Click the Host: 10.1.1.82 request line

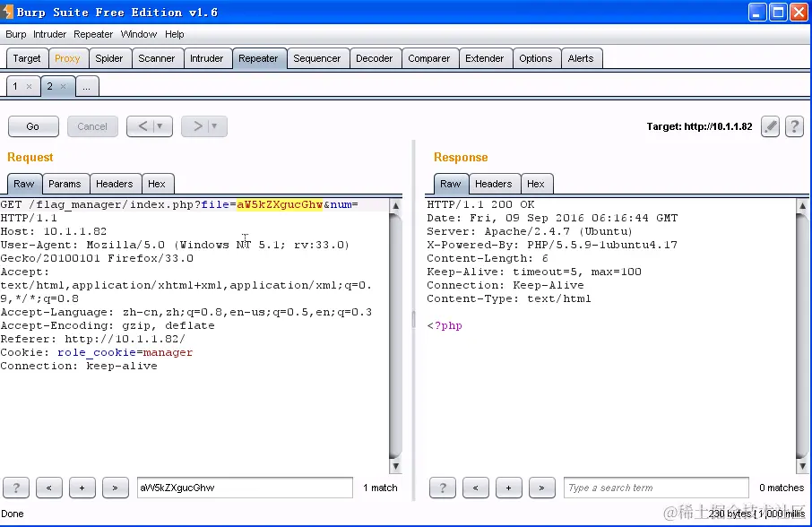coord(54,231)
